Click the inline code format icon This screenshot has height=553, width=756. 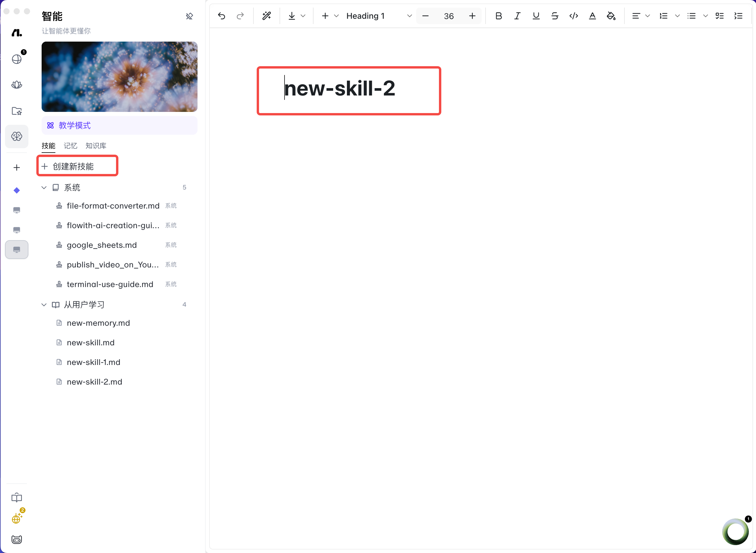(573, 16)
